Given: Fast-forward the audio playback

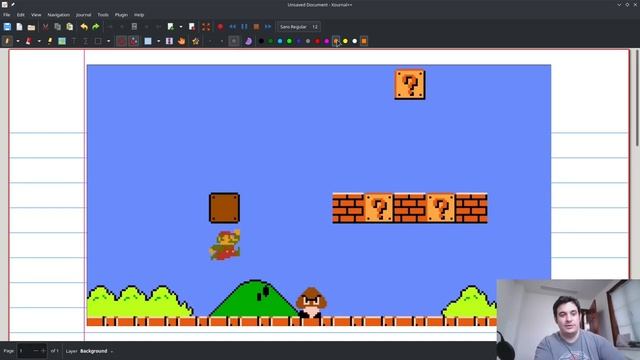Looking at the screenshot, I should [x=268, y=27].
